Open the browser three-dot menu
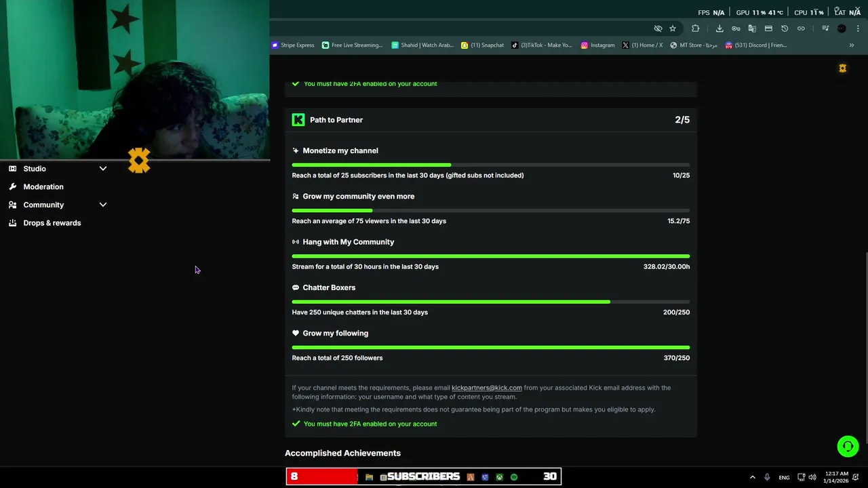Viewport: 868px width, 488px height. coord(858,28)
